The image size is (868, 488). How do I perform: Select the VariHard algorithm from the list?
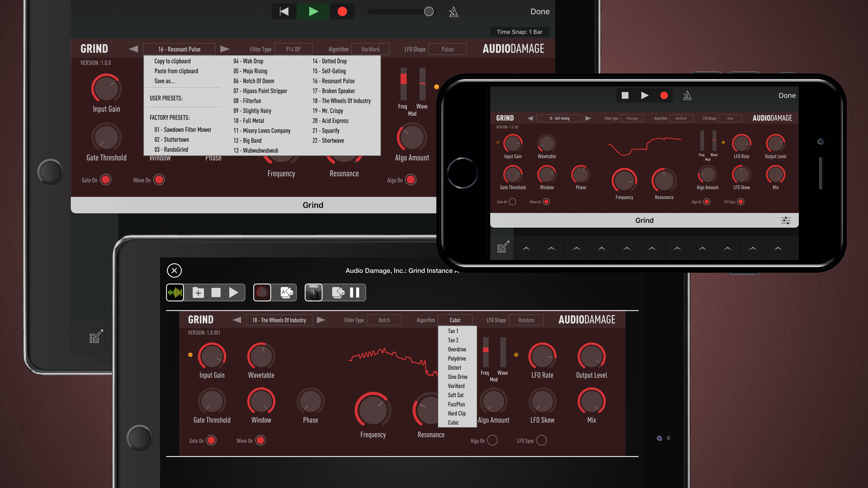point(456,386)
